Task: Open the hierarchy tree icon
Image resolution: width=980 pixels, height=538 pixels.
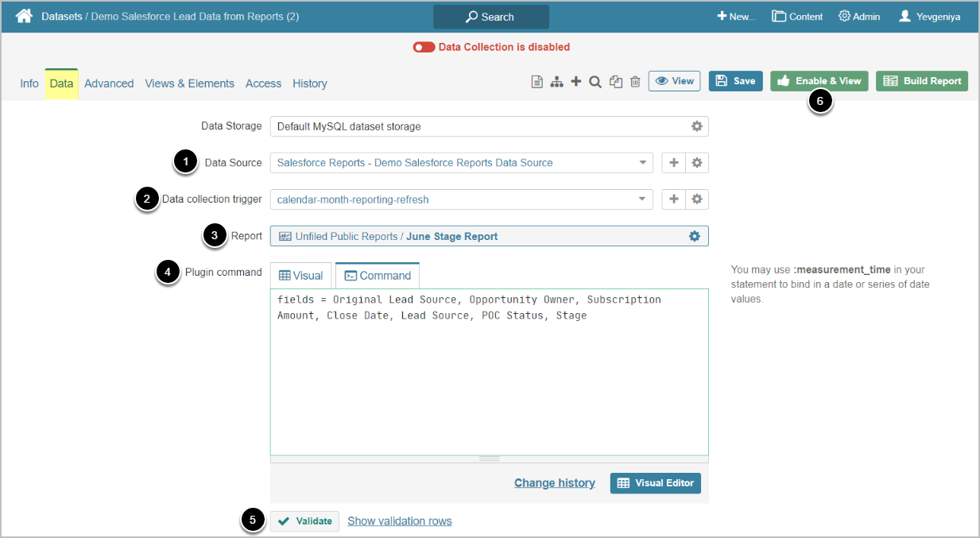Action: tap(556, 82)
